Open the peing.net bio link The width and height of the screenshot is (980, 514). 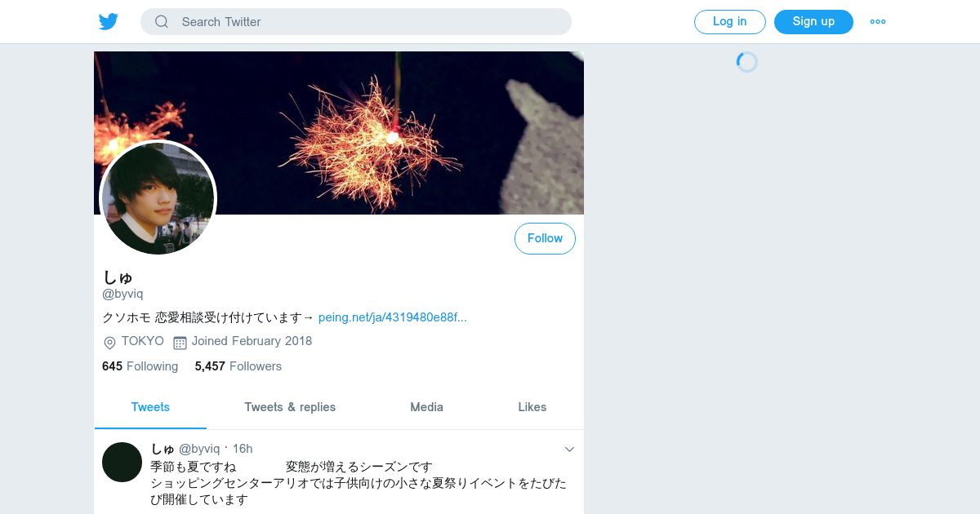click(x=393, y=317)
